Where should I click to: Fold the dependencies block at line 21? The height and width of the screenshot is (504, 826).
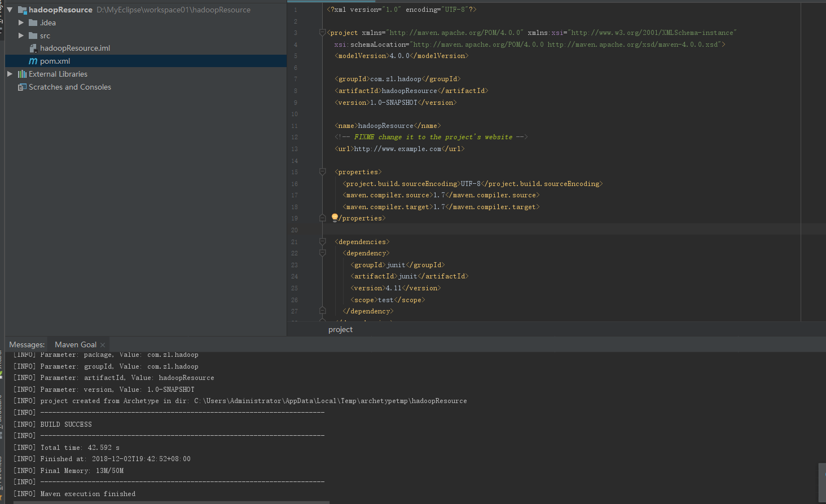point(323,242)
